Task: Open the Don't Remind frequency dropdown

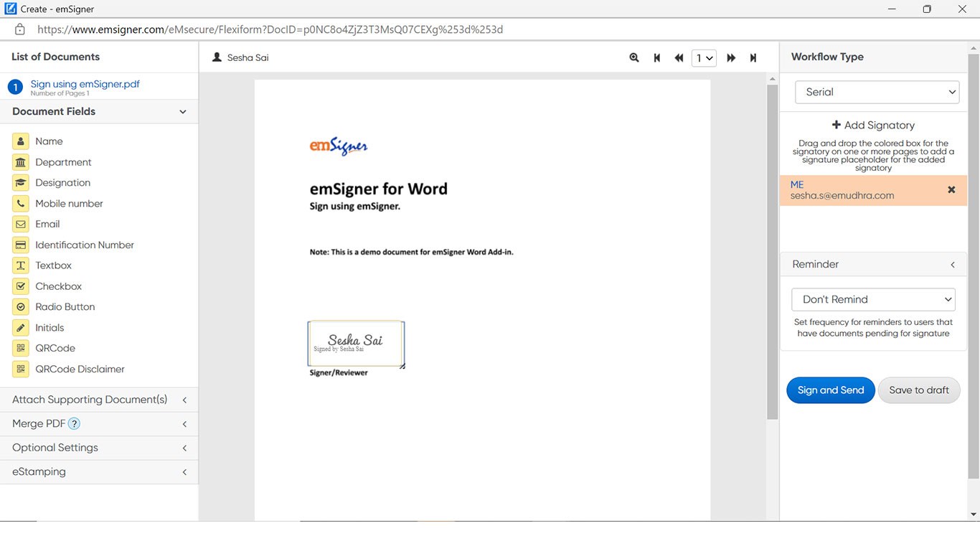Action: tap(873, 299)
